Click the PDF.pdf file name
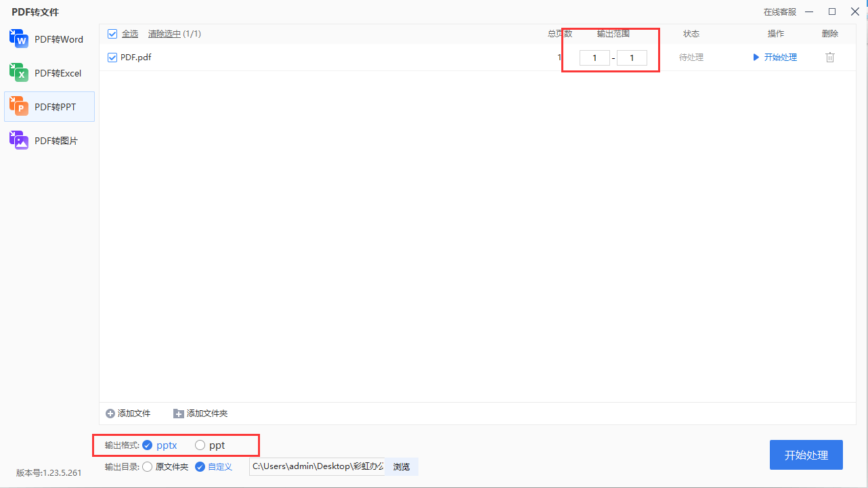Viewport: 868px width, 488px height. 135,58
